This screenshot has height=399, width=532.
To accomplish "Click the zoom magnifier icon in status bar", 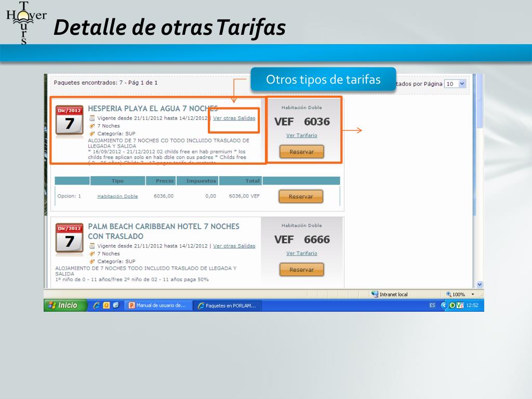I will tap(448, 294).
